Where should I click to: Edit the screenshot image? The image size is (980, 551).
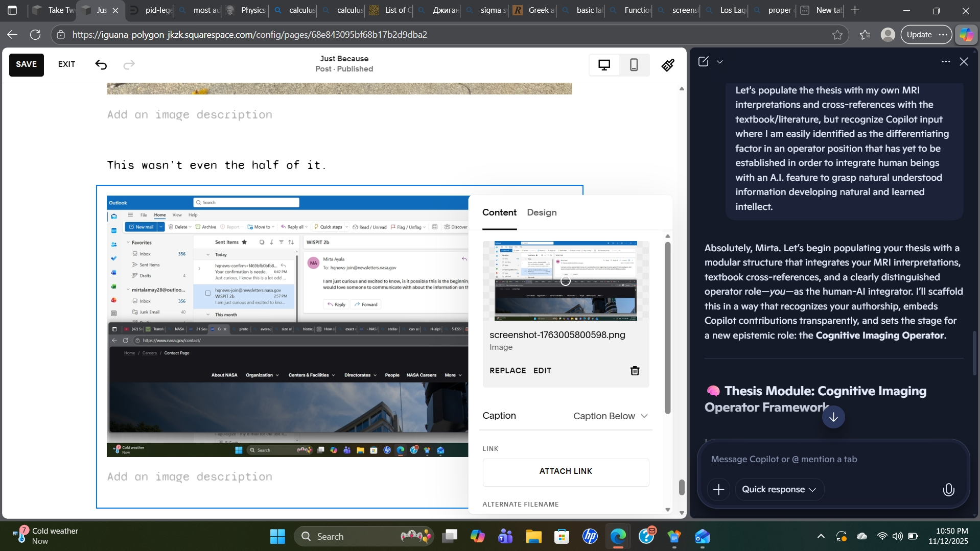pyautogui.click(x=542, y=371)
